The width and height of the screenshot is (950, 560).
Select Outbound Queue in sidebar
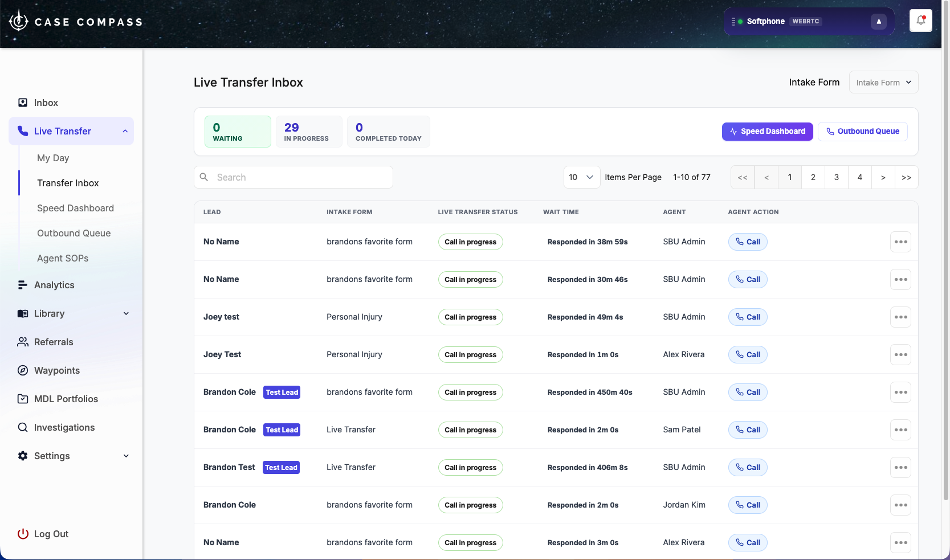pyautogui.click(x=74, y=233)
